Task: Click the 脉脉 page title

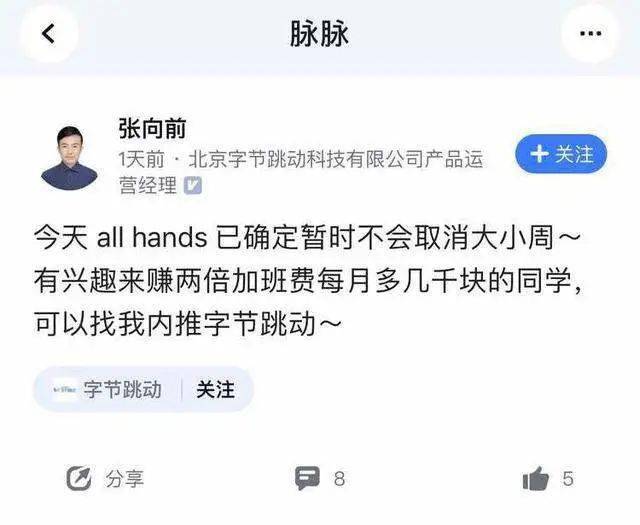Action: coord(319,33)
